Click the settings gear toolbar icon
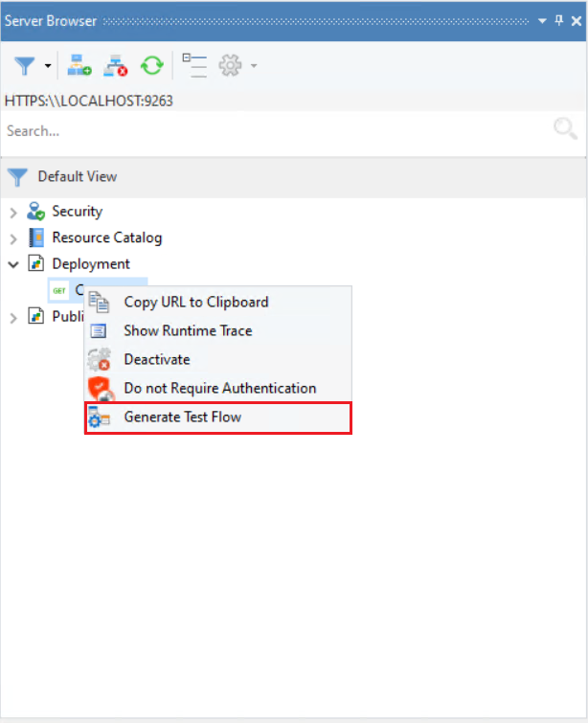 [230, 66]
